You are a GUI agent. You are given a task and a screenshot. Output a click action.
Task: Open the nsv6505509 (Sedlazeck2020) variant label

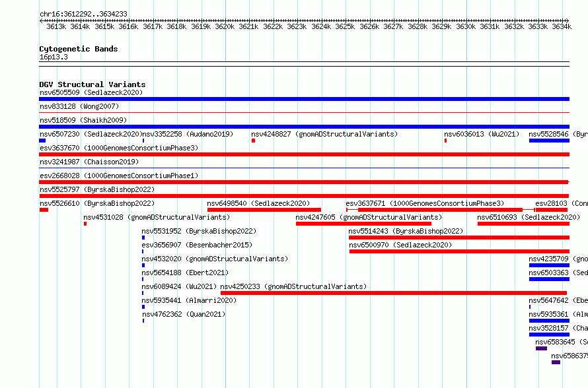click(x=91, y=92)
